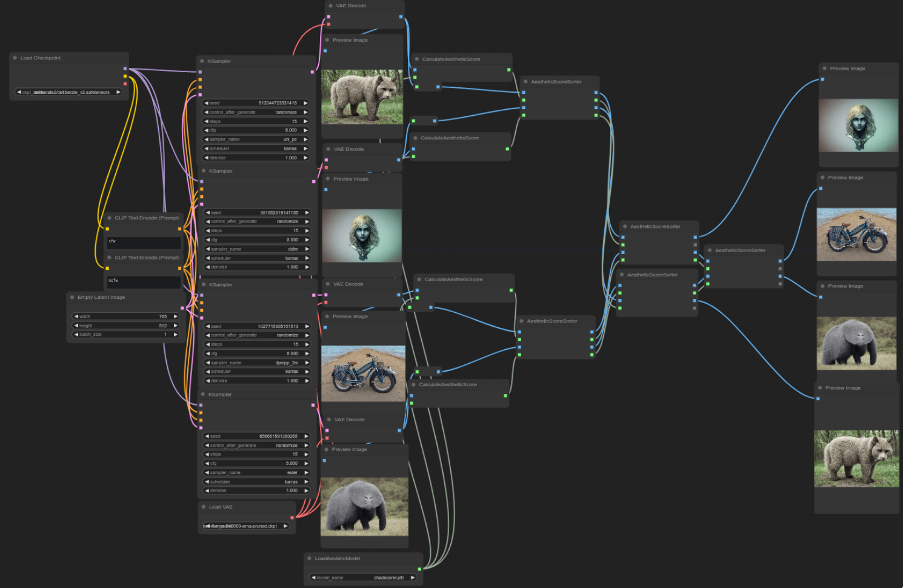This screenshot has height=588, width=903.
Task: Collapse the Load VAE node via its dot
Action: tap(204, 507)
